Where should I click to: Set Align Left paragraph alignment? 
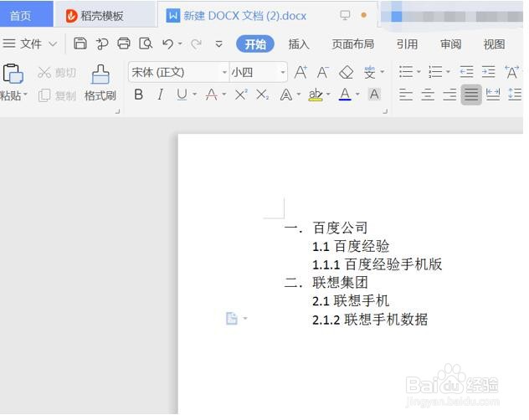click(x=406, y=94)
